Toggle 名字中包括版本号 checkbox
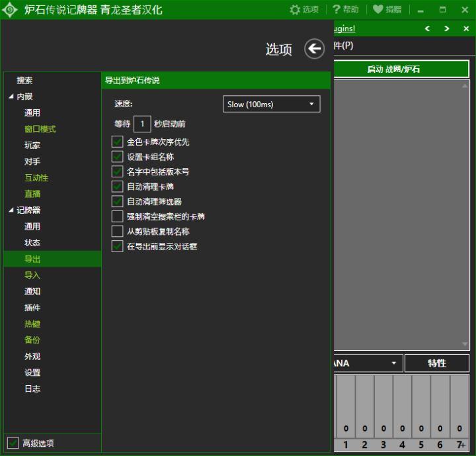The image size is (476, 456). point(117,172)
